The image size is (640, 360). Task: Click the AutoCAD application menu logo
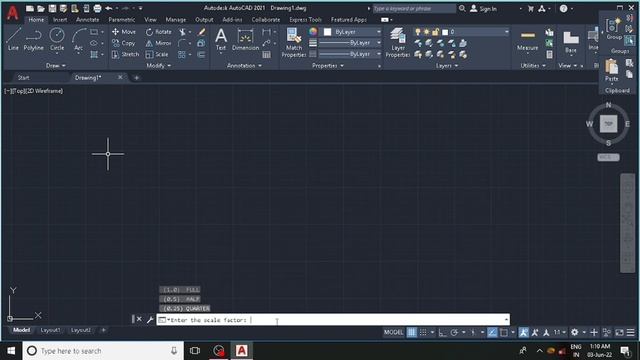point(13,12)
